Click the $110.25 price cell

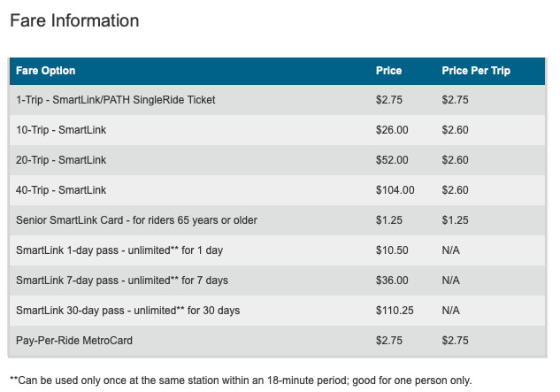pyautogui.click(x=395, y=311)
